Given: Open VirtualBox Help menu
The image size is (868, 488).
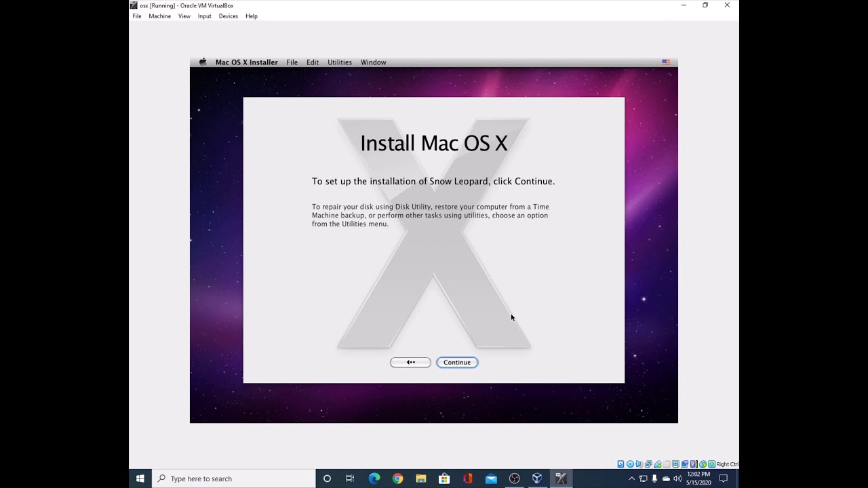Looking at the screenshot, I should 251,16.
